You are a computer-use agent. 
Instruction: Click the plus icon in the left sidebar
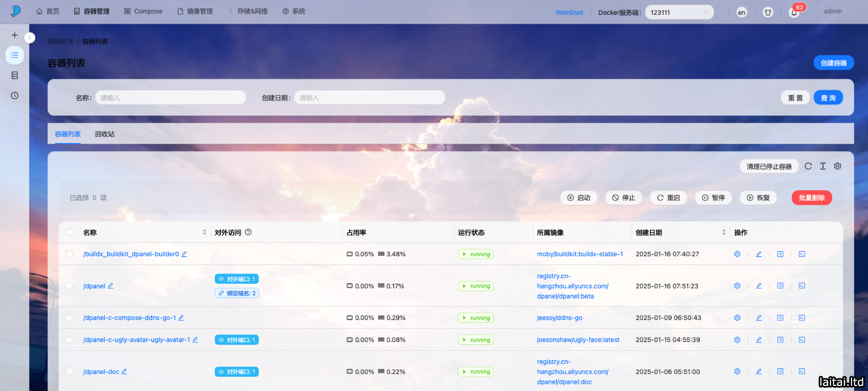[x=15, y=35]
